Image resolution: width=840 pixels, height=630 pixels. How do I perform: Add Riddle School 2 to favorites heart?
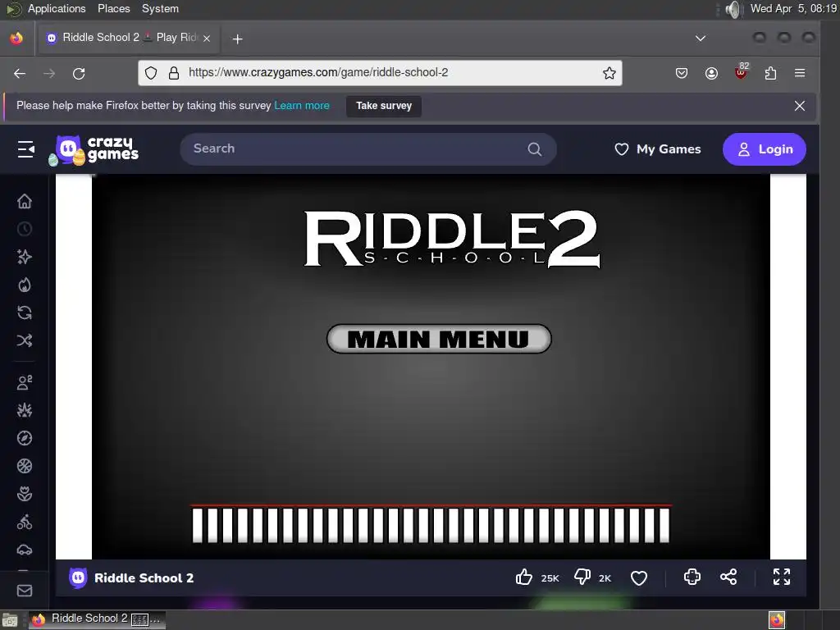pos(638,577)
